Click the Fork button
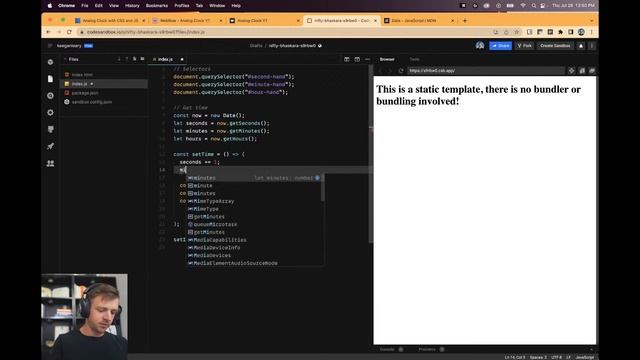The image size is (640, 360). 524,46
